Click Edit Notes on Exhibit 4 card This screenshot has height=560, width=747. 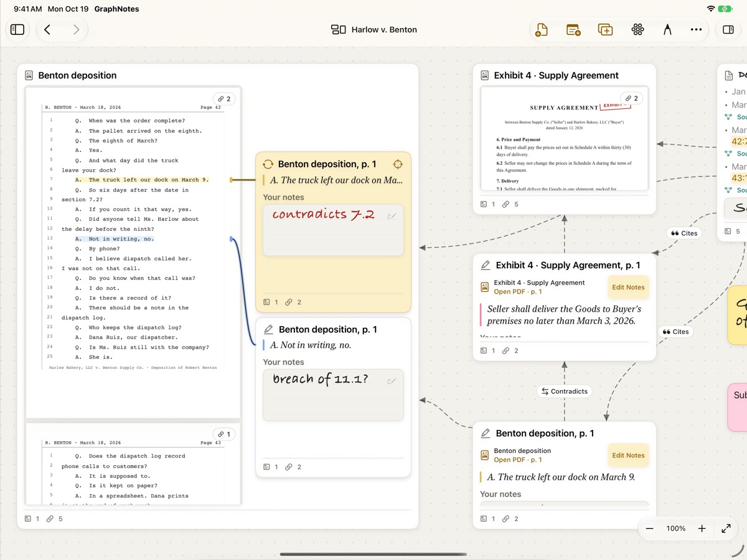(x=628, y=287)
